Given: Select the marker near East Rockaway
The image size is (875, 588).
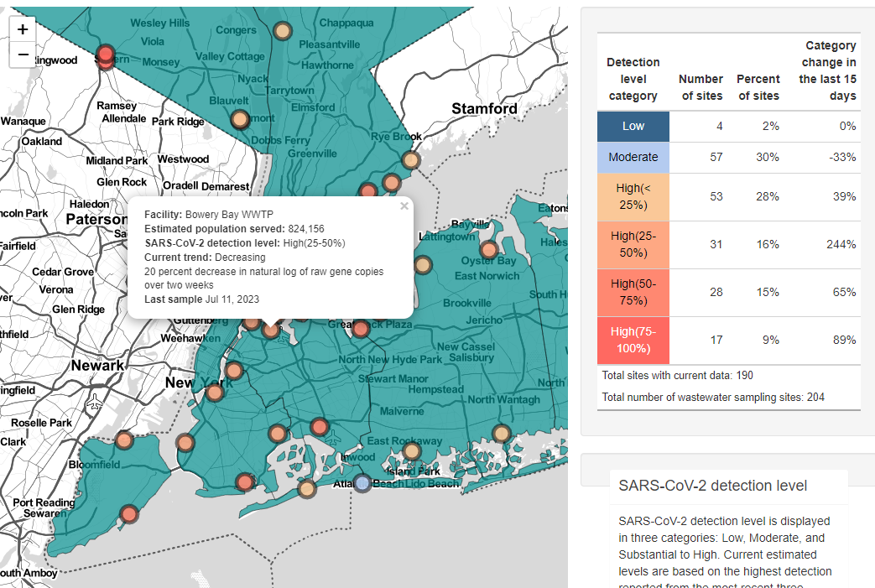Looking at the screenshot, I should (x=411, y=451).
